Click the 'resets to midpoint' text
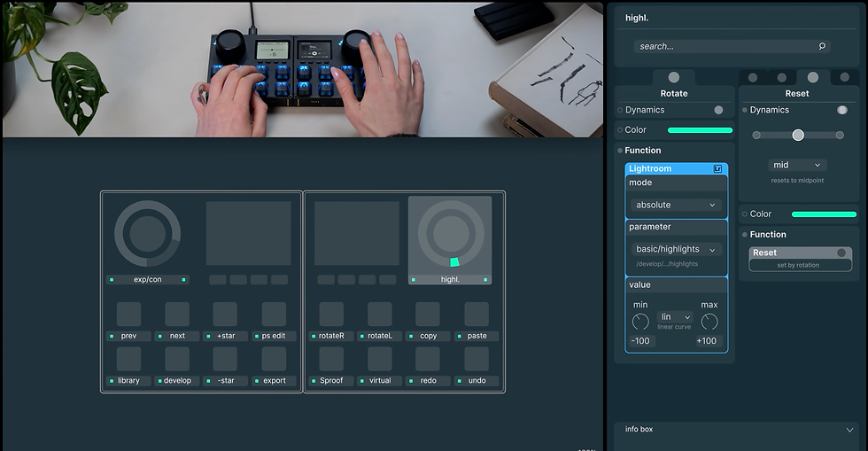This screenshot has width=868, height=451. pyautogui.click(x=797, y=181)
